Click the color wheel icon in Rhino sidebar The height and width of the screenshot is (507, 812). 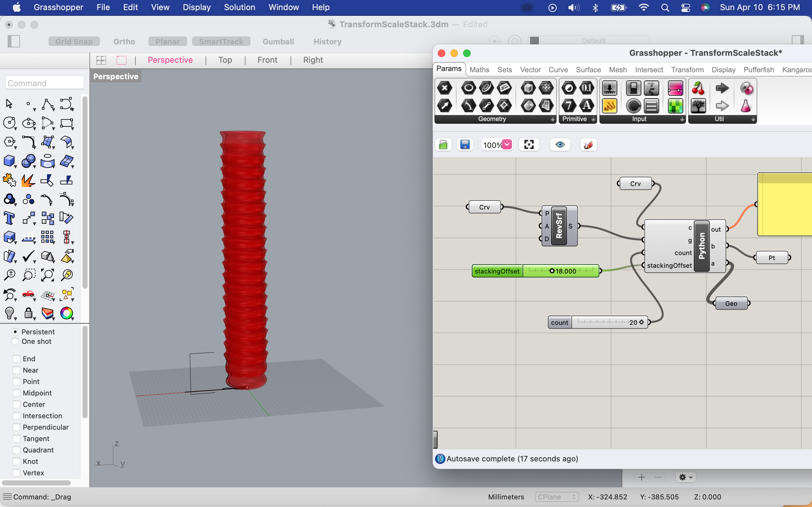tap(66, 313)
